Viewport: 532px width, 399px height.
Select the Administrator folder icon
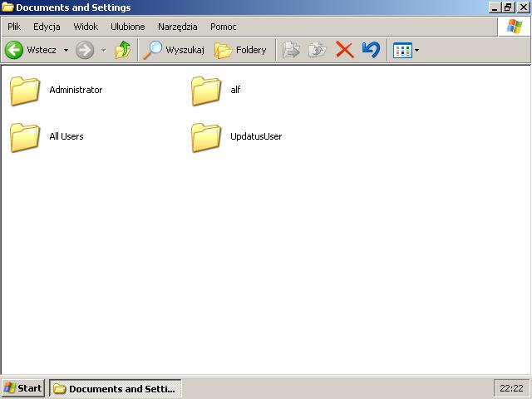25,91
